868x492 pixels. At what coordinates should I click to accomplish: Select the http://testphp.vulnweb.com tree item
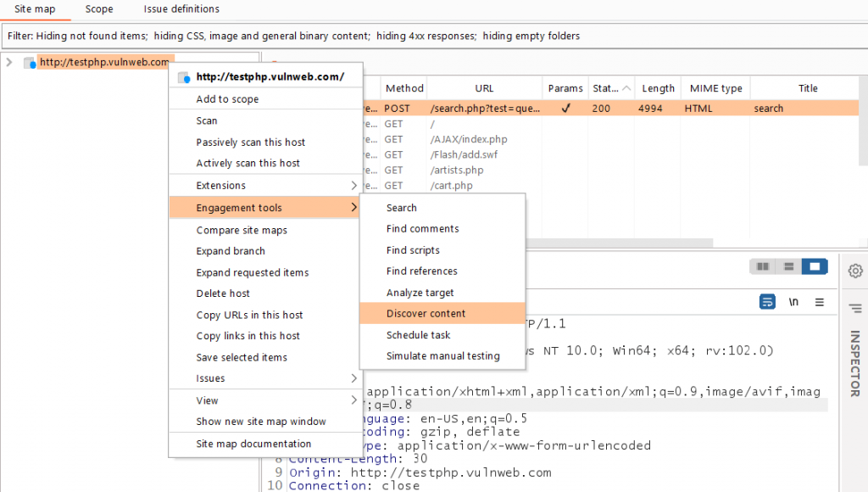104,62
